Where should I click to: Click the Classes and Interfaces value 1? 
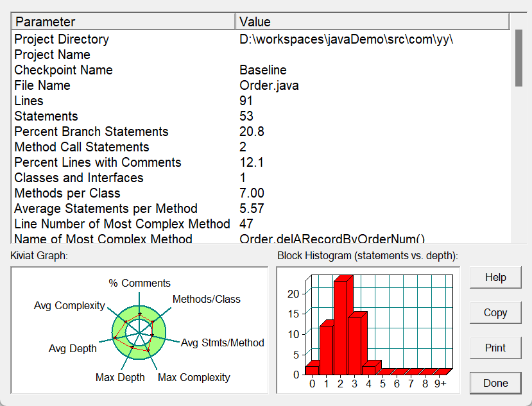point(243,178)
